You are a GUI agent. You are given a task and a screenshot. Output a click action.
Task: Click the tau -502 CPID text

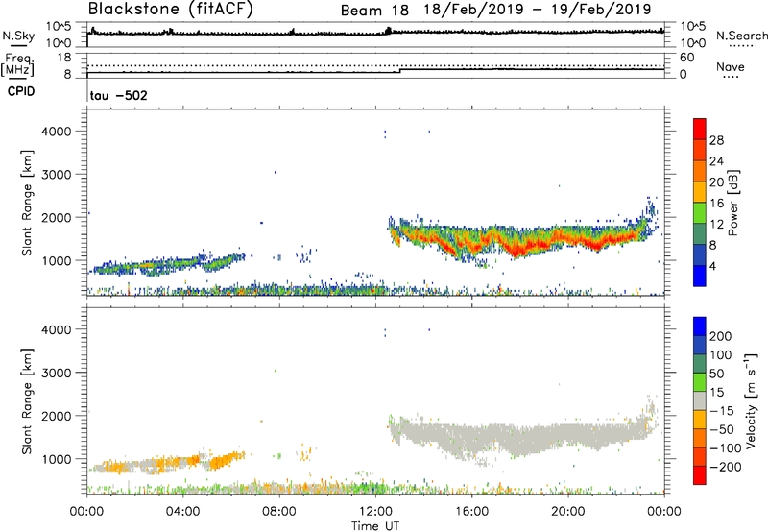coord(118,95)
